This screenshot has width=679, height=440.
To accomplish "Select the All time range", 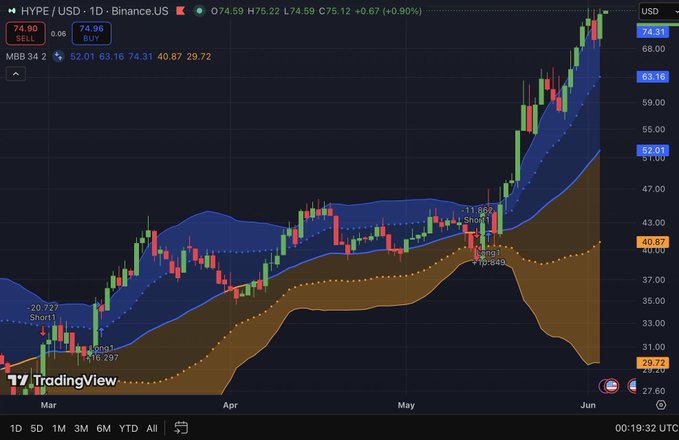I will (x=152, y=428).
